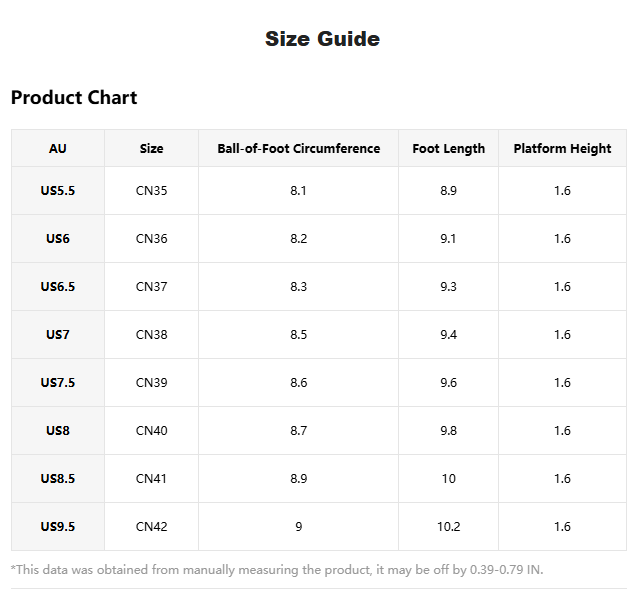
Task: Click the measurement disclaimer footnote text
Action: point(277,569)
